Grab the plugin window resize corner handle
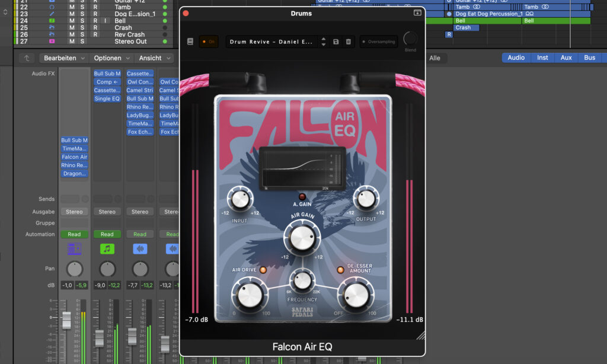The width and height of the screenshot is (607, 364). (421, 336)
